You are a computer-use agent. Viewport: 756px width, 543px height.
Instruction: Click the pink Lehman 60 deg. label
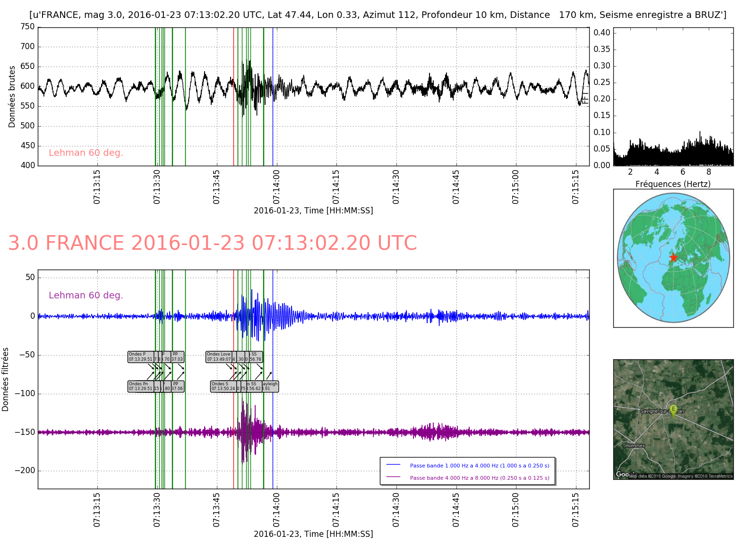click(x=86, y=153)
